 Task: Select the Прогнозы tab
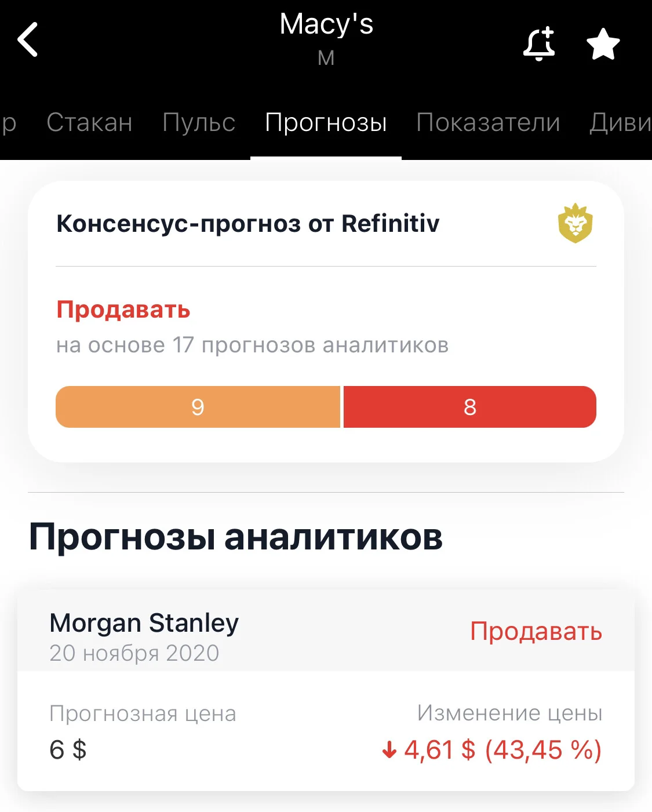click(326, 122)
